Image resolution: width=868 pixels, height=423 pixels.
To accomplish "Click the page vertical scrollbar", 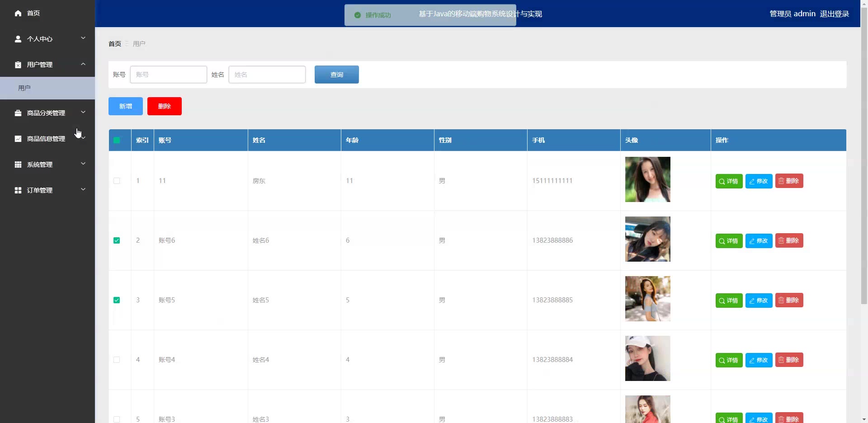I will 864,155.
